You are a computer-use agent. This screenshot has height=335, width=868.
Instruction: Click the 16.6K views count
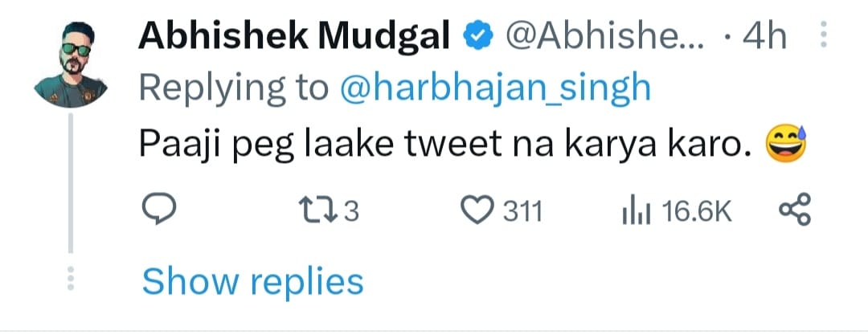tap(696, 212)
